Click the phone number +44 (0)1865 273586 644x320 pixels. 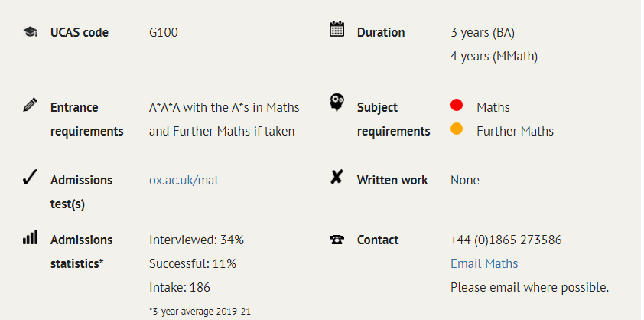(506, 240)
